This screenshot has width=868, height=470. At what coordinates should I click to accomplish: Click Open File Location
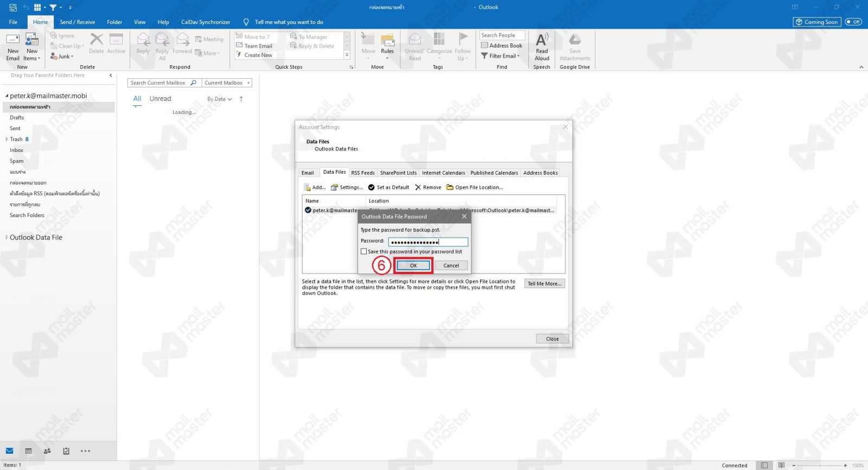tap(475, 187)
